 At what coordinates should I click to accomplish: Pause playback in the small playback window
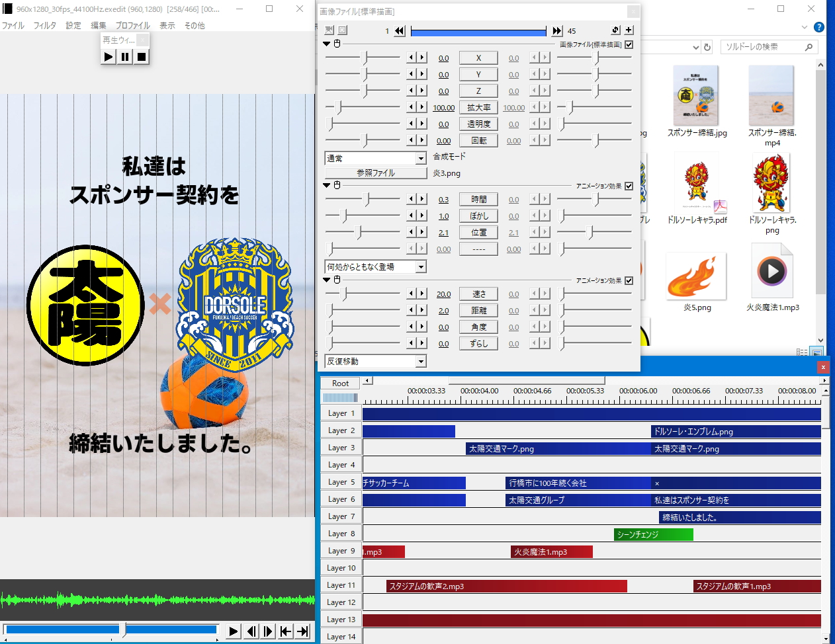pyautogui.click(x=125, y=57)
